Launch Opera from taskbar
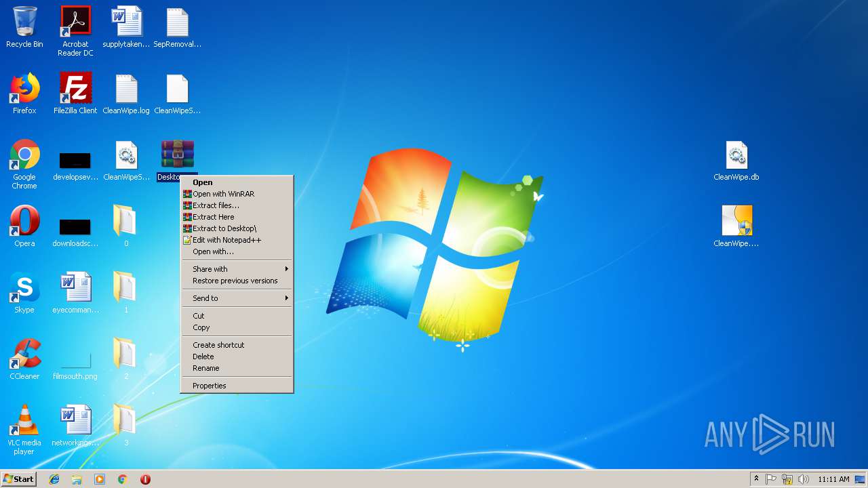The image size is (868, 488). coord(145,479)
